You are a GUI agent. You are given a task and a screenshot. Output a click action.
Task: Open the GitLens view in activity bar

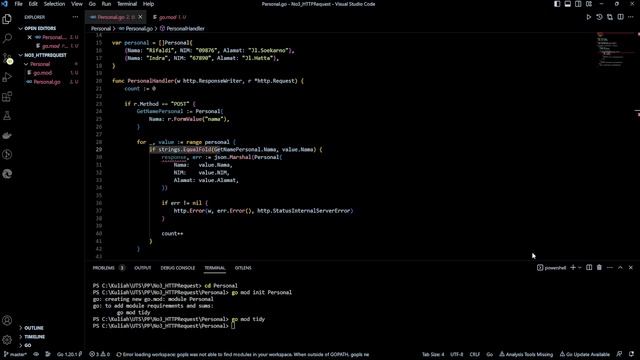[x=7, y=155]
